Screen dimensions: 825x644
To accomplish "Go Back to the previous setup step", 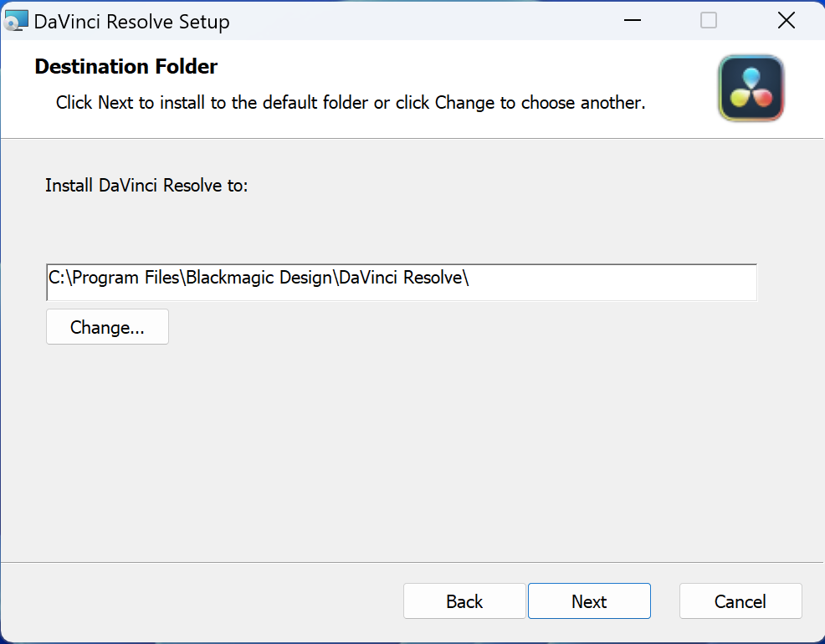I will 464,601.
